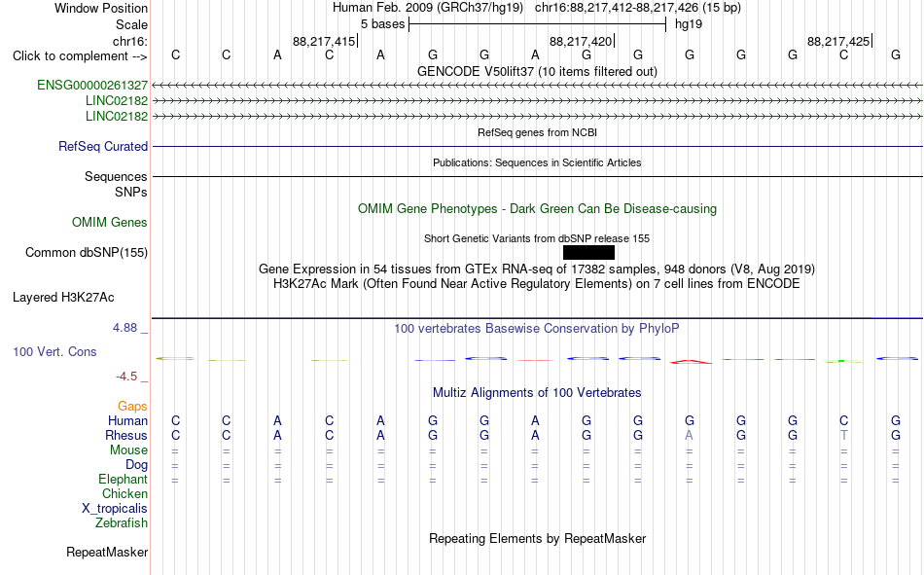This screenshot has height=575, width=924.
Task: Click the GENCODE V50lift37 track title
Action: point(537,71)
